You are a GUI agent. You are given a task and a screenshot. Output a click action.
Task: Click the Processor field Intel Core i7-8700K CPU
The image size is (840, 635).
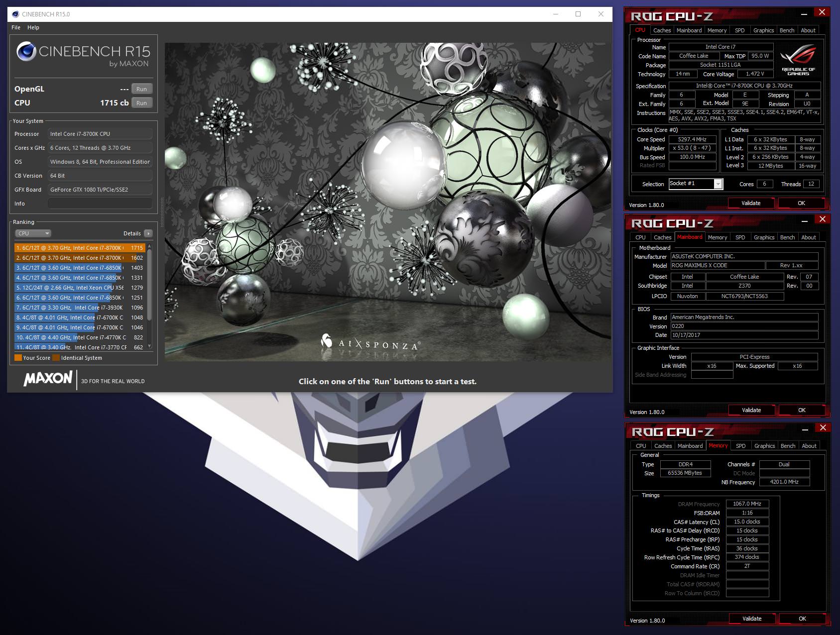coord(100,134)
